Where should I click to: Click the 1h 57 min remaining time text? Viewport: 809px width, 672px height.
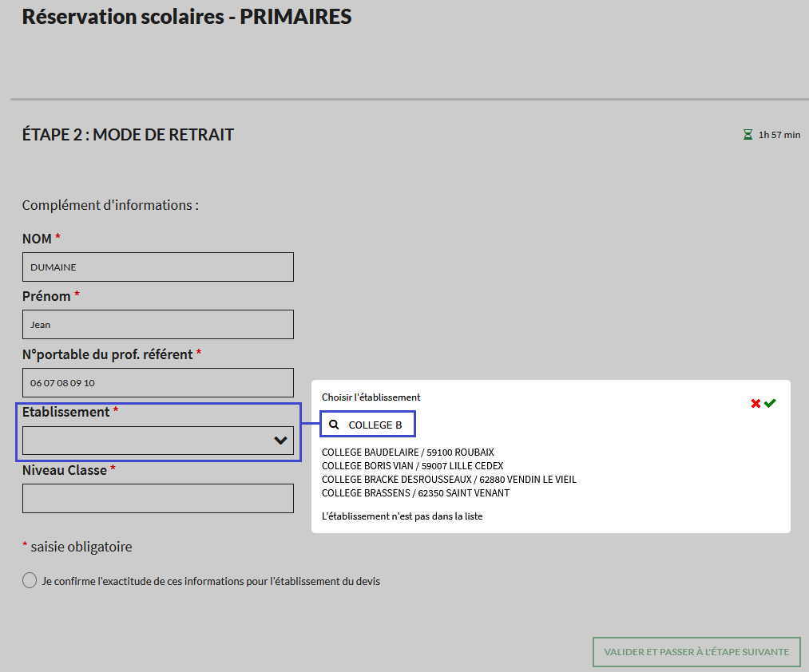(x=779, y=135)
